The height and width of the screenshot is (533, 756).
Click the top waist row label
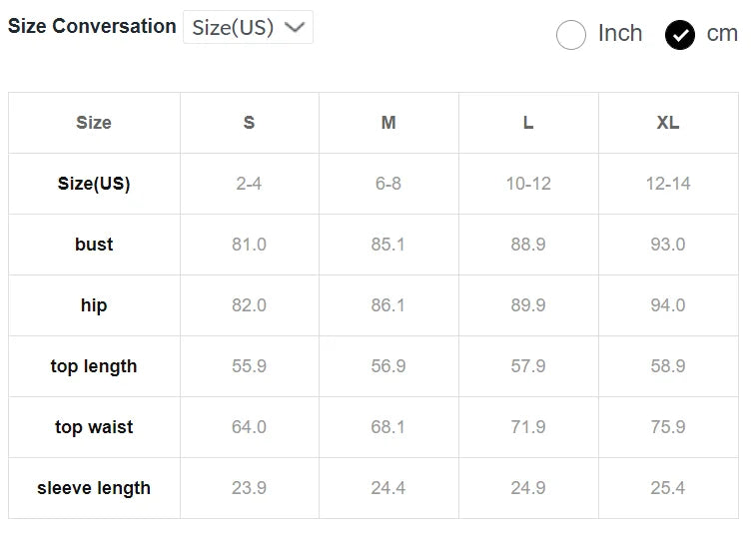94,427
